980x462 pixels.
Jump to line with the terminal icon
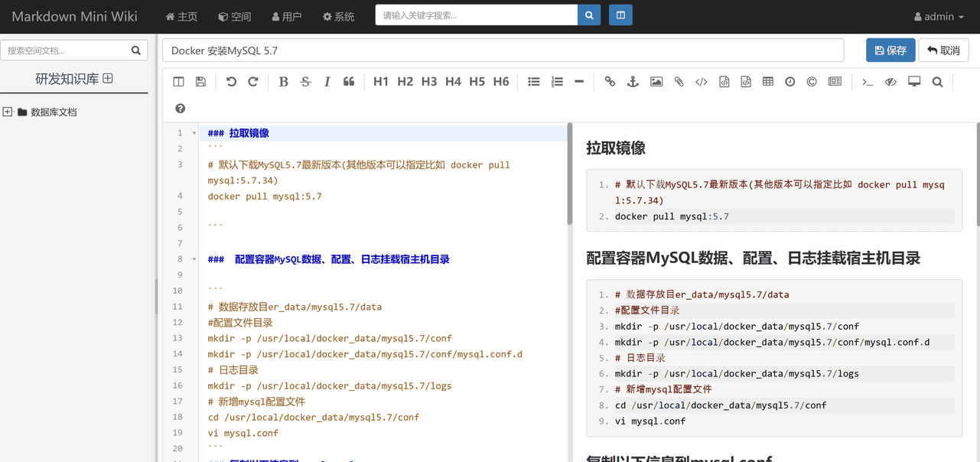(868, 82)
